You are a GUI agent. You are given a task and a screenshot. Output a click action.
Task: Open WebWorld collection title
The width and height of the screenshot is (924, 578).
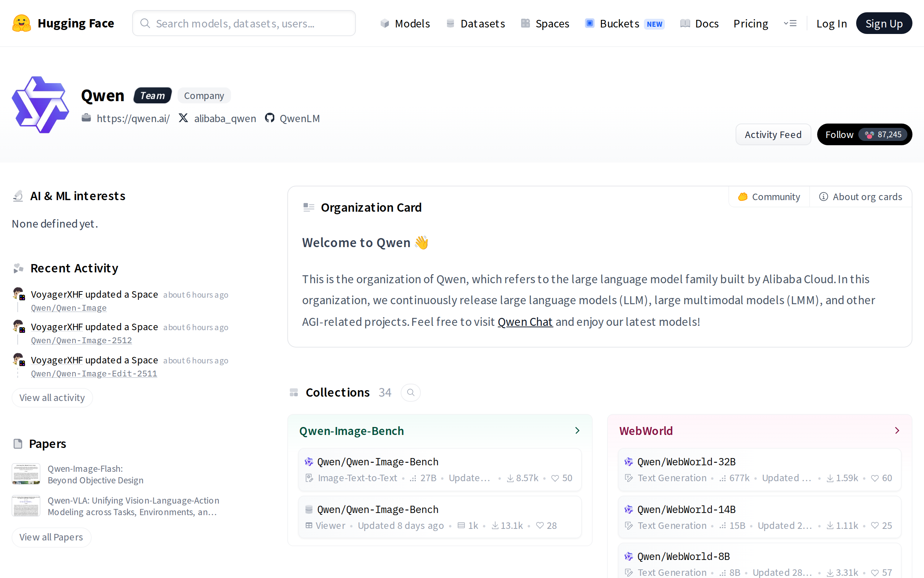point(646,431)
